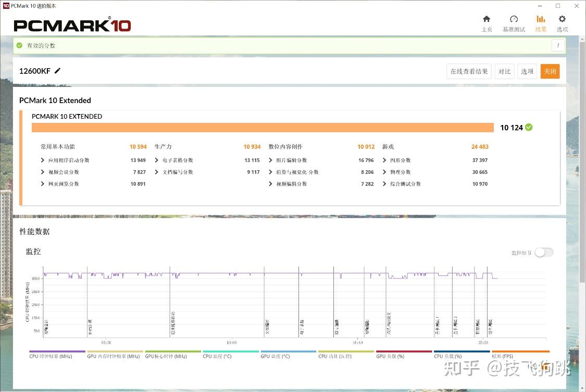Expand 视频会议分数 row
Screen dimensions: 586x392
click(x=42, y=172)
